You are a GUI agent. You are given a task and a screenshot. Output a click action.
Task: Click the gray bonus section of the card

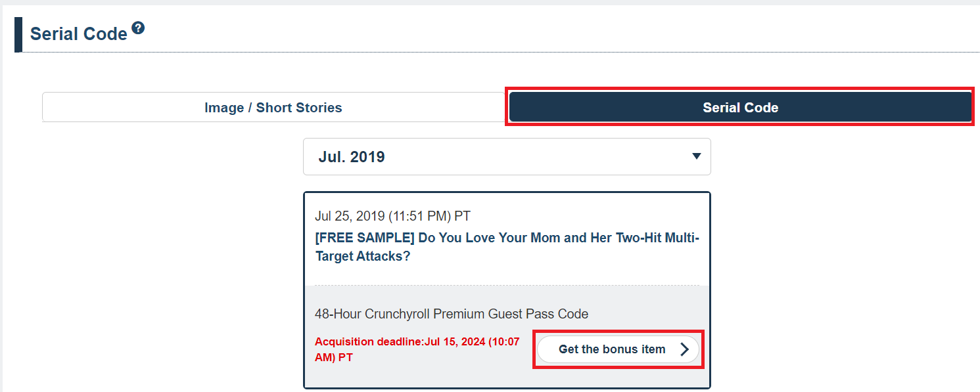507,336
